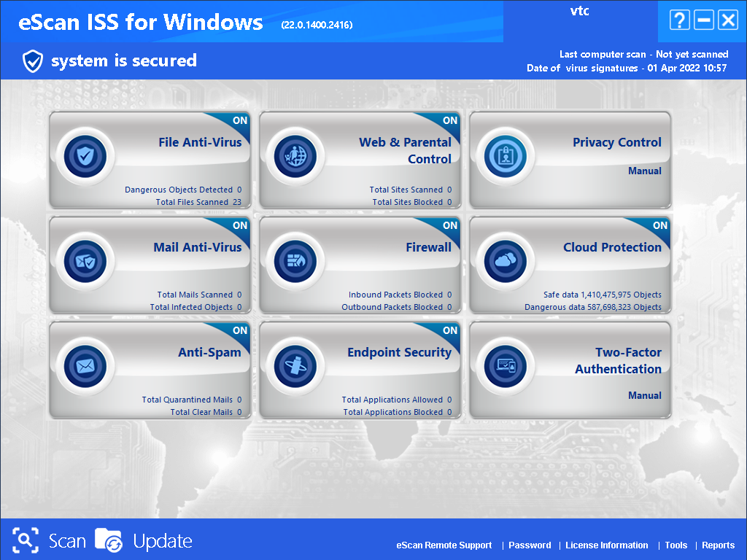Screen dimensions: 747x560
Task: Click the Update button
Action: click(x=144, y=541)
